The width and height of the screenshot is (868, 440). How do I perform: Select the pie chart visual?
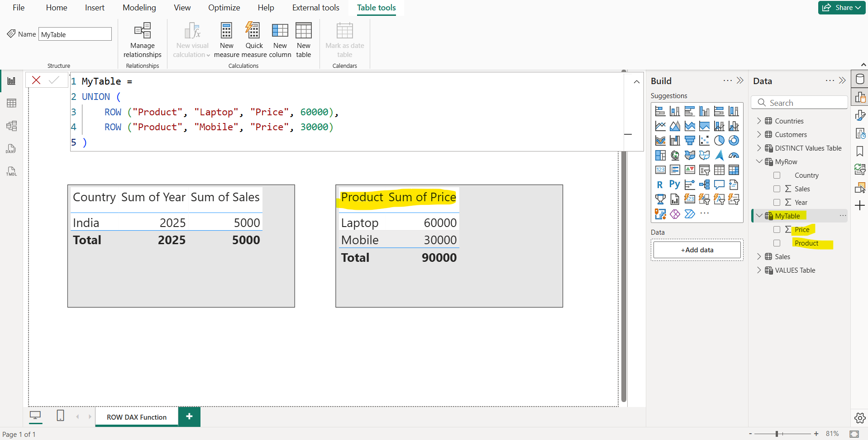pos(719,141)
